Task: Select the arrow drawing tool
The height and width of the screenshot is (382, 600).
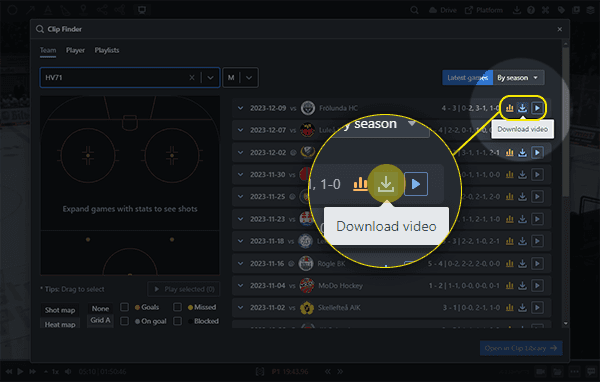Action: 31,10
